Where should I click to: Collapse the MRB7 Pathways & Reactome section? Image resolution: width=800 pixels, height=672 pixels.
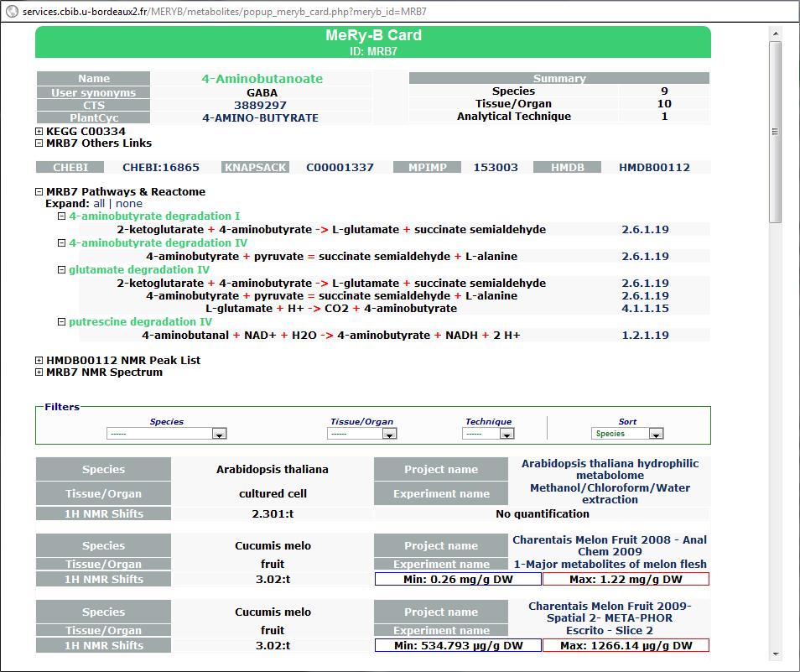pos(39,192)
